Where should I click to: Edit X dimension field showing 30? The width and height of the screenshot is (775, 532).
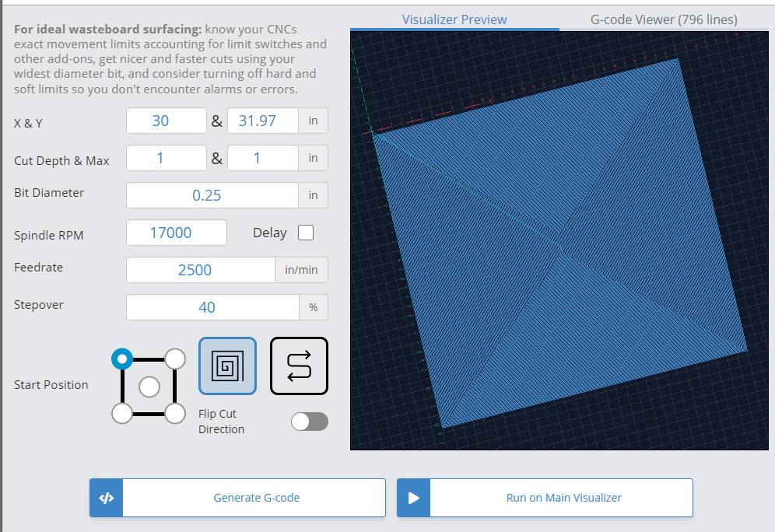click(166, 121)
